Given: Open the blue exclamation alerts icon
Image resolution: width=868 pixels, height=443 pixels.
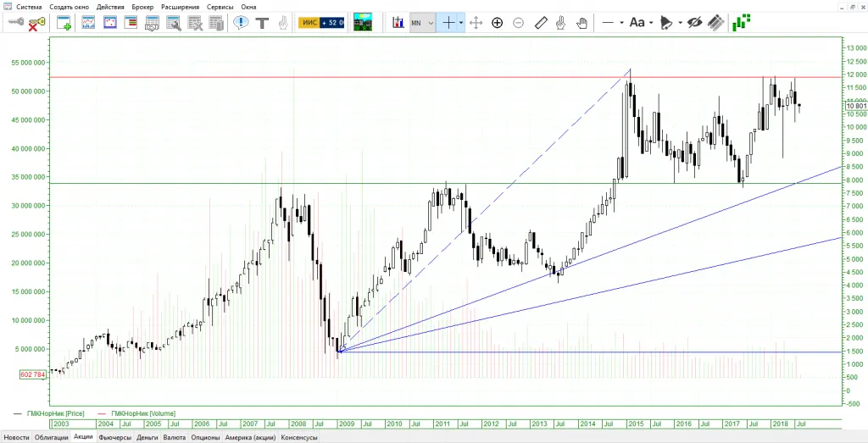Looking at the screenshot, I should (x=241, y=23).
